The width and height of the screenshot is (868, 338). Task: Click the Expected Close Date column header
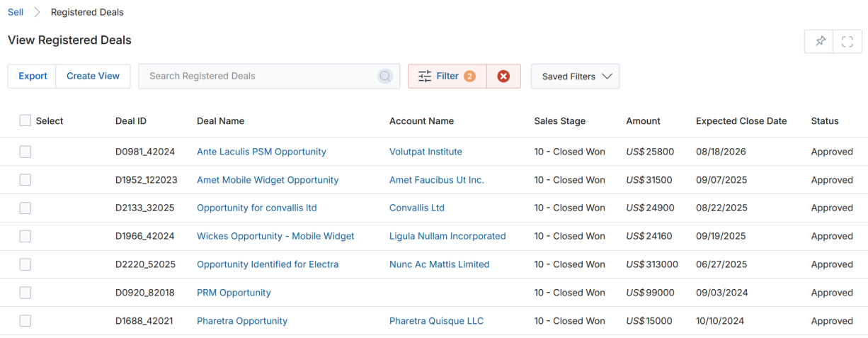coord(741,121)
